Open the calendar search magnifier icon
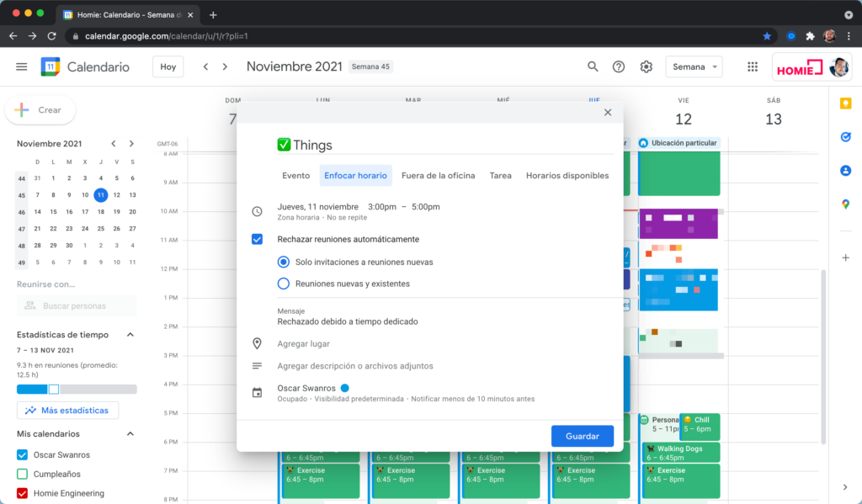862x504 pixels. pos(592,66)
